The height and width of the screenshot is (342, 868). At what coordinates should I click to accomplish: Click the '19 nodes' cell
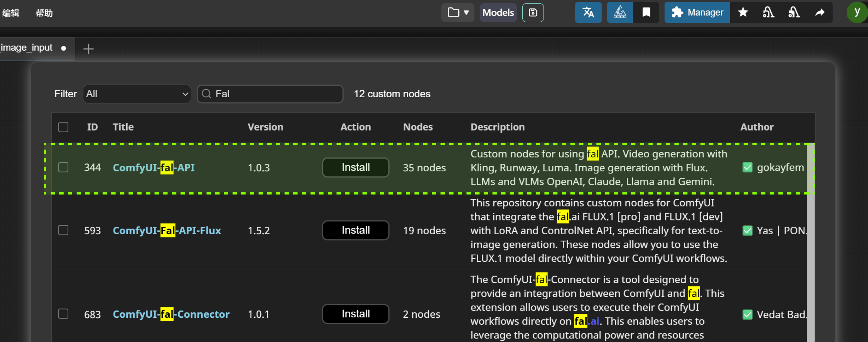pos(424,231)
